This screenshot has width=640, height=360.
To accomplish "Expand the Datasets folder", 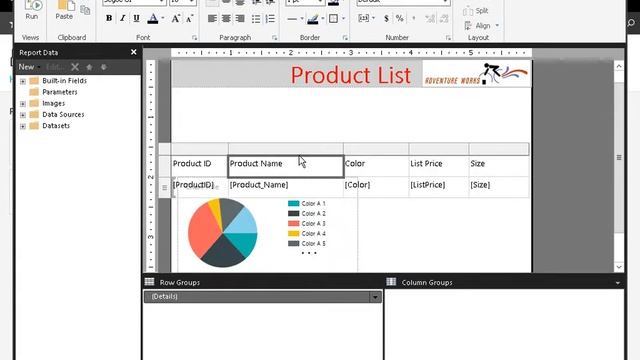I will tap(23, 126).
